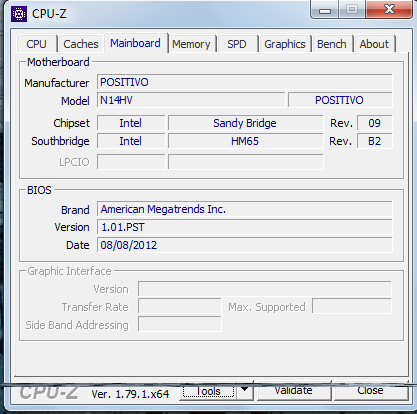Click the Manufacturer label
Viewport: 417px width, 414px height.
pyautogui.click(x=57, y=83)
